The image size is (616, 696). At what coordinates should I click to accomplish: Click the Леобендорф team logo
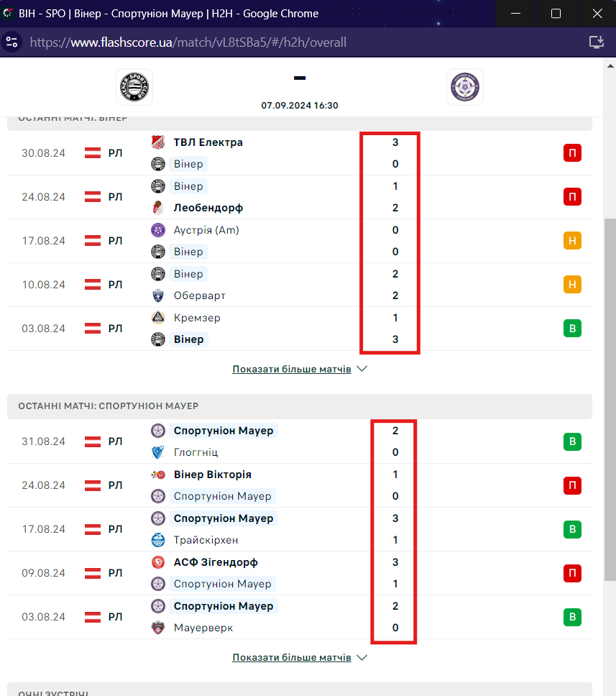click(x=158, y=208)
